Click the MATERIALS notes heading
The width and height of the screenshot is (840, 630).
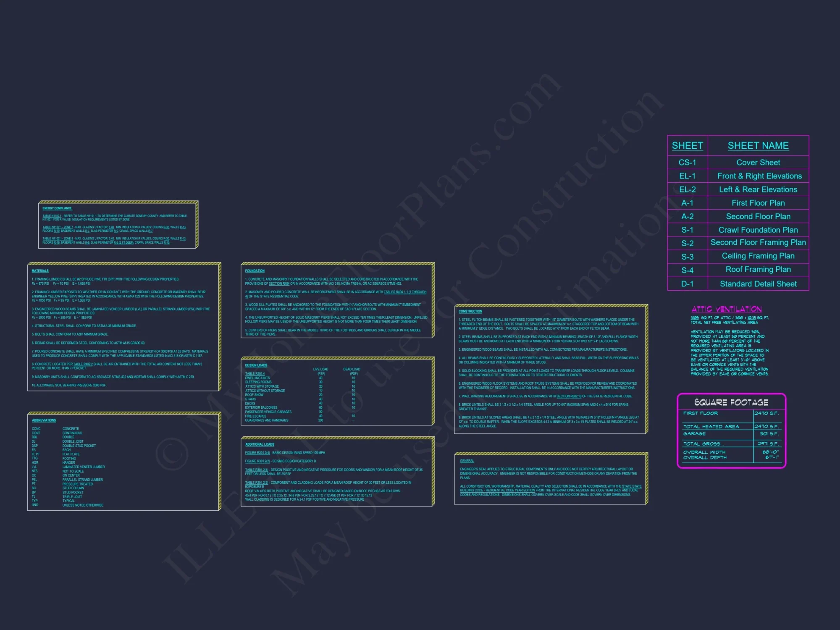[40, 271]
